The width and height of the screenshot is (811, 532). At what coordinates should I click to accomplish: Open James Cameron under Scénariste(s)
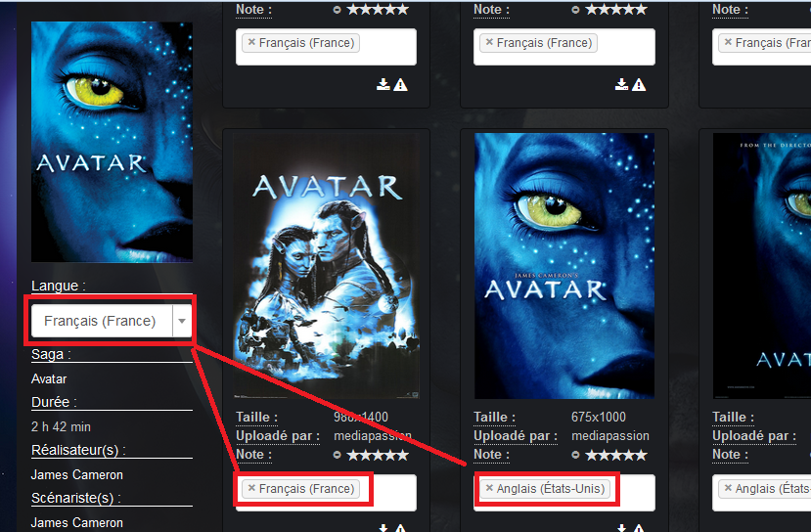(77, 522)
